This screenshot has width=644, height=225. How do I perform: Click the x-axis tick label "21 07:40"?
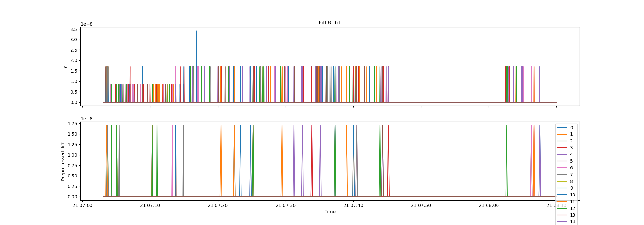coord(353,205)
